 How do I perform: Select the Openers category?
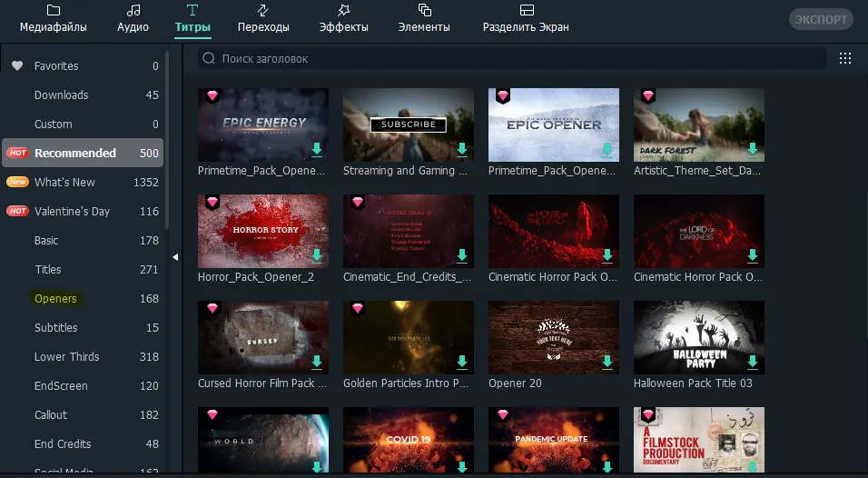click(83, 299)
